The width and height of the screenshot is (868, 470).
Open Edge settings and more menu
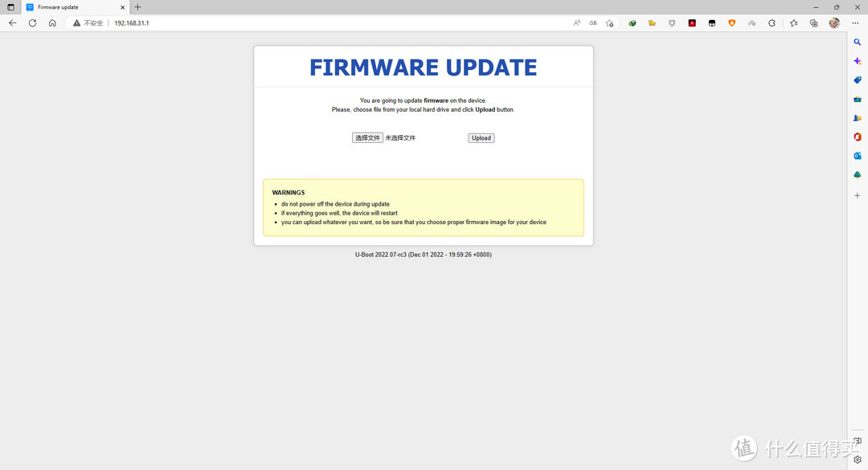point(857,23)
